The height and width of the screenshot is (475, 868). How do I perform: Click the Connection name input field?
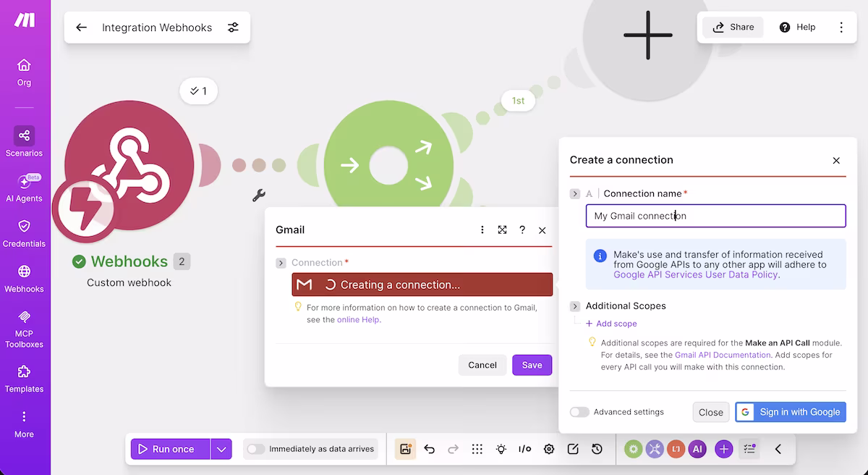click(x=715, y=216)
